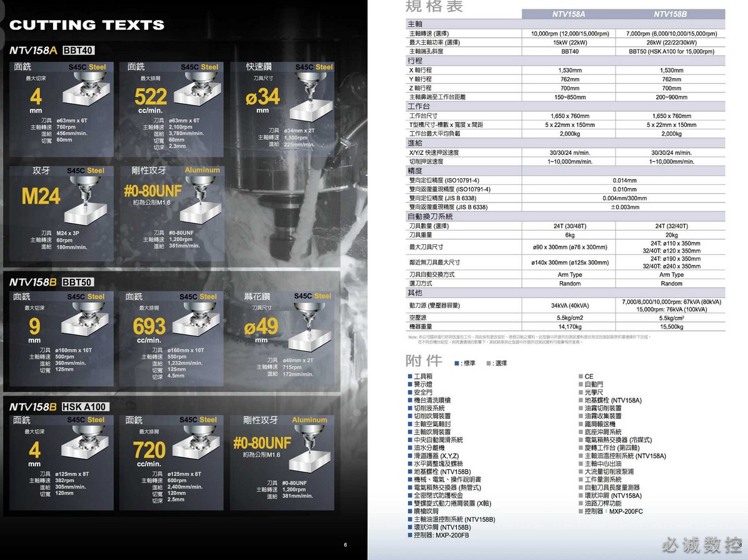Click the "選刀方式" row label
The image size is (748, 560).
click(421, 283)
